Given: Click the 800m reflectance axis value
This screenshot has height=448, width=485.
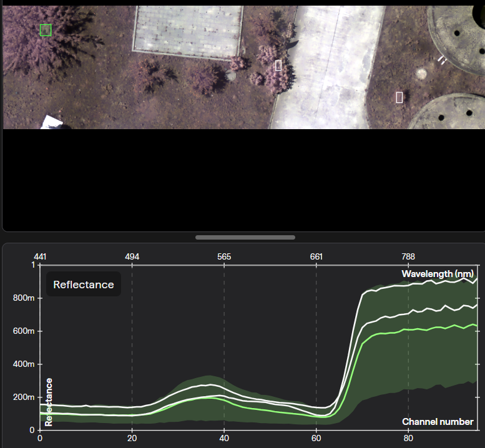Looking at the screenshot, I should pyautogui.click(x=24, y=298).
